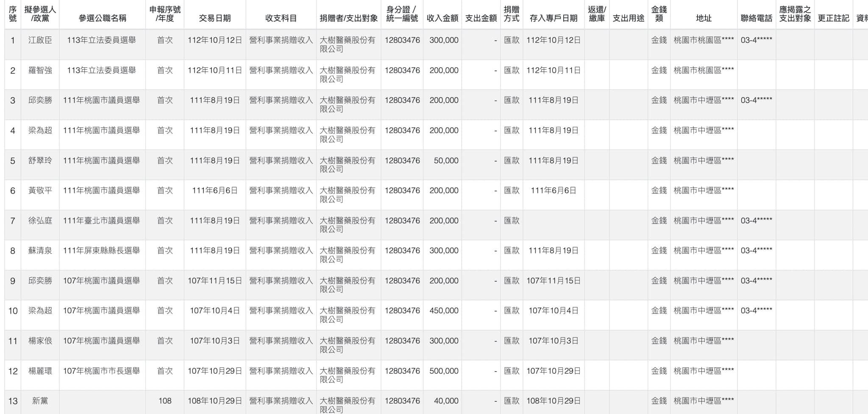Click the 111年屏東縣縣長選舉 cell

pyautogui.click(x=101, y=251)
